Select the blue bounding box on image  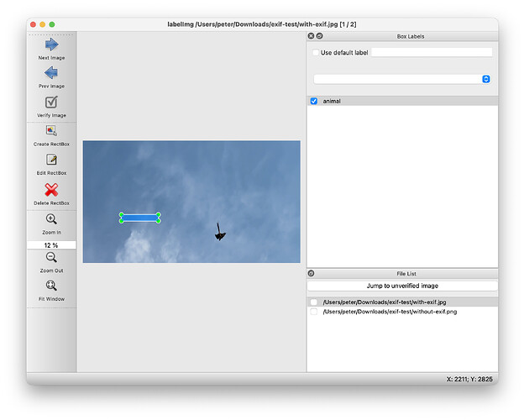pyautogui.click(x=140, y=218)
